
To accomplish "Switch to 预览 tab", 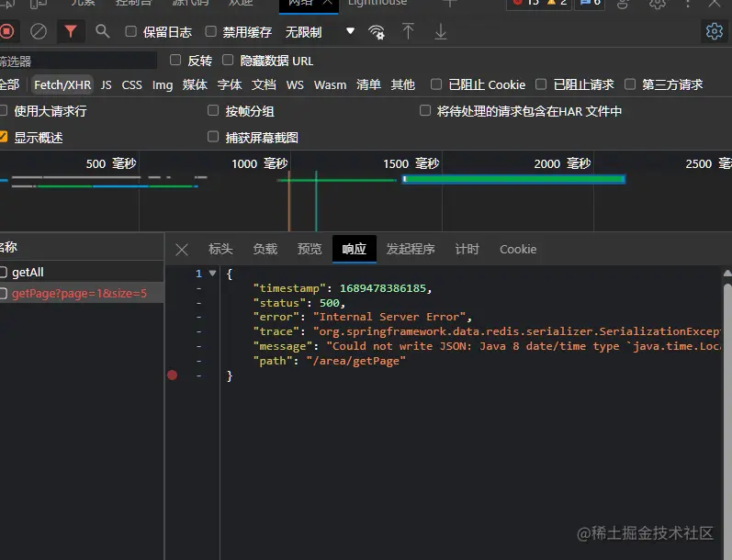I will [310, 249].
